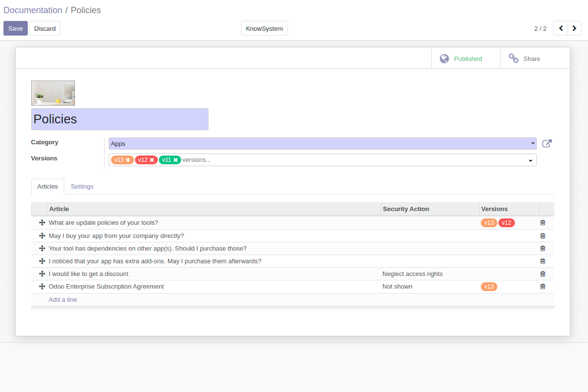Image resolution: width=588 pixels, height=392 pixels.
Task: Click the 'Neglect access rights' cell
Action: (x=413, y=274)
